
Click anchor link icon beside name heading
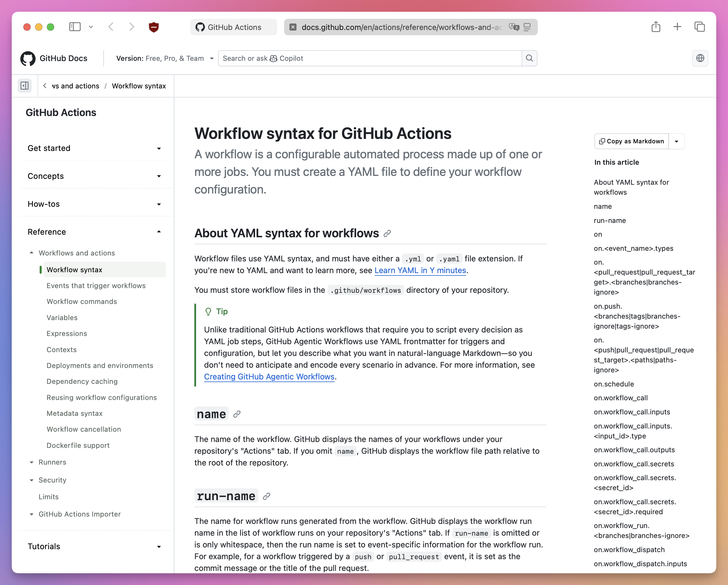pyautogui.click(x=237, y=414)
